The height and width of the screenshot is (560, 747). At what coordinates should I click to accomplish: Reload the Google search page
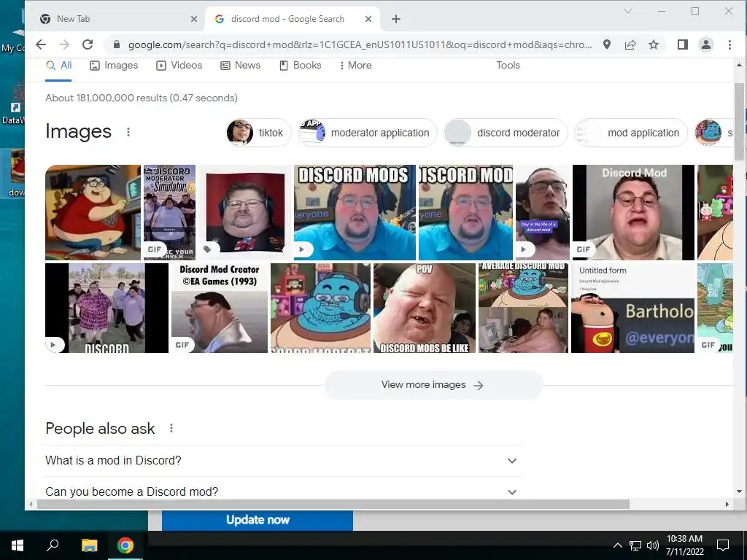point(88,44)
